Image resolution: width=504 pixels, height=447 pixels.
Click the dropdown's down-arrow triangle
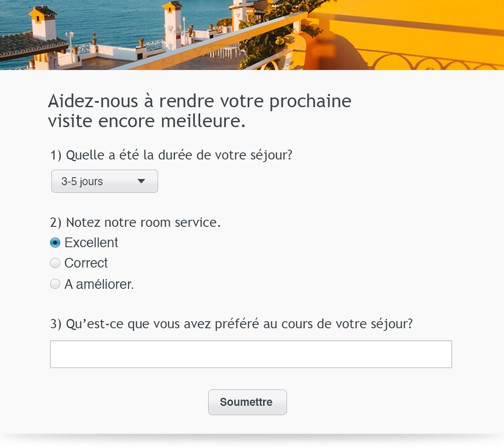(141, 181)
